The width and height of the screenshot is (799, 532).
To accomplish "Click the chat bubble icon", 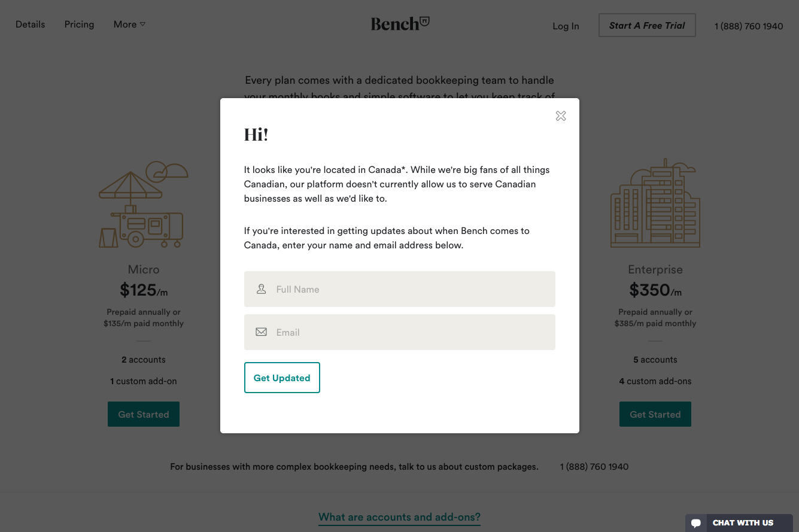I will pos(695,523).
